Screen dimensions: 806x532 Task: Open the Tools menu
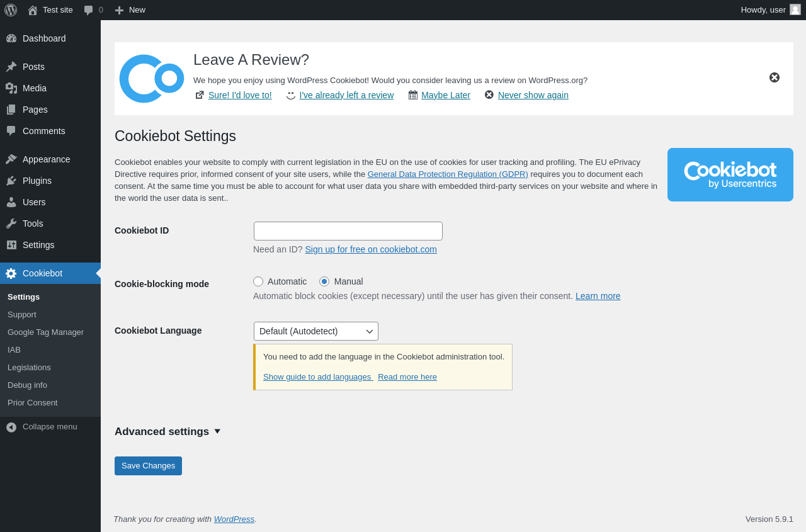point(50,224)
